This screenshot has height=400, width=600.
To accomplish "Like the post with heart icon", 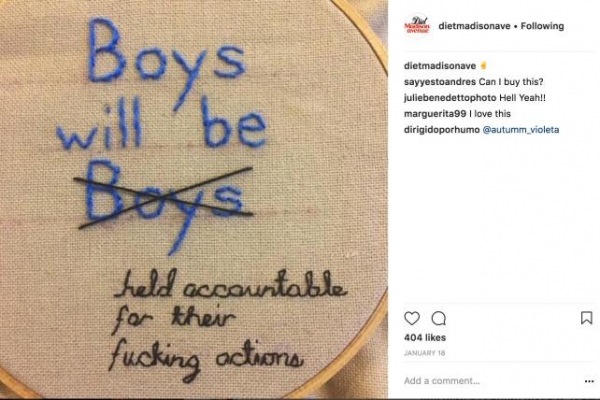I will [412, 318].
